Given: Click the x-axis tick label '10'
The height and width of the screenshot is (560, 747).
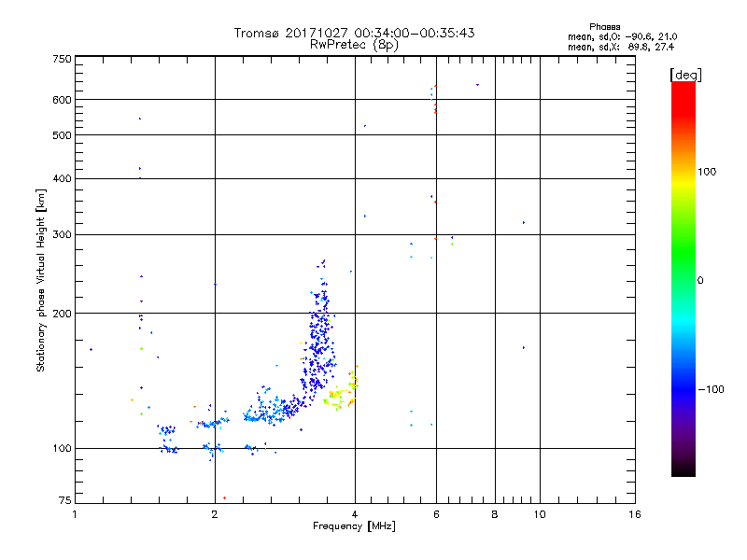Looking at the screenshot, I should (540, 514).
